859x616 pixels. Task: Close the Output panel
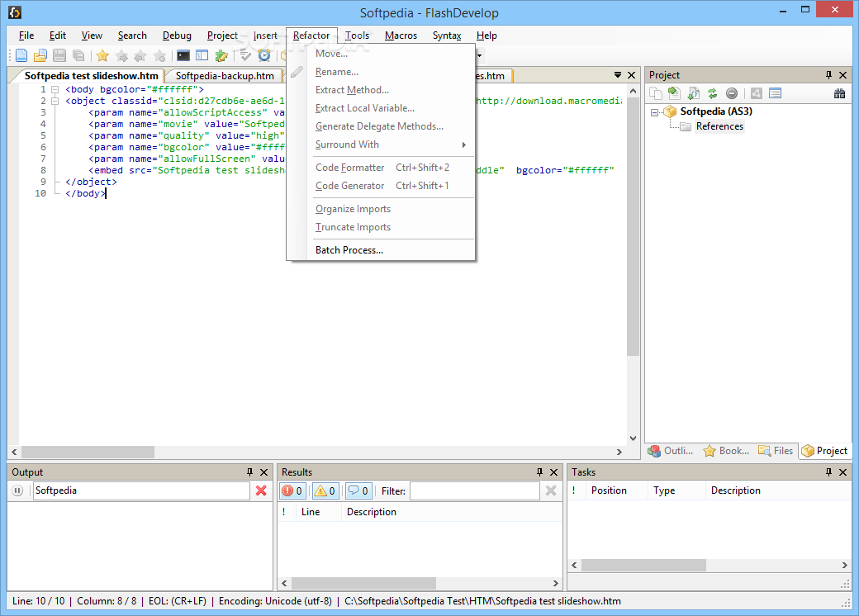pyautogui.click(x=264, y=472)
